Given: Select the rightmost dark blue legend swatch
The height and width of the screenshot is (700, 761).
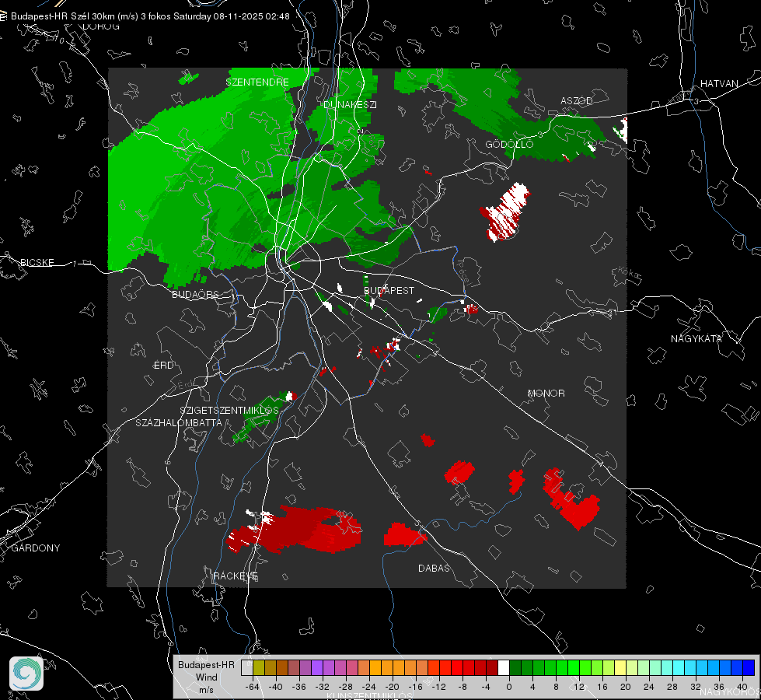Looking at the screenshot, I should 749,668.
